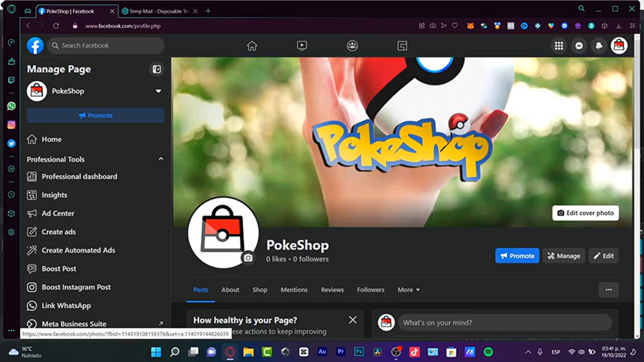The image size is (644, 362).
Task: Open Ad Center
Action: pos(96,214)
